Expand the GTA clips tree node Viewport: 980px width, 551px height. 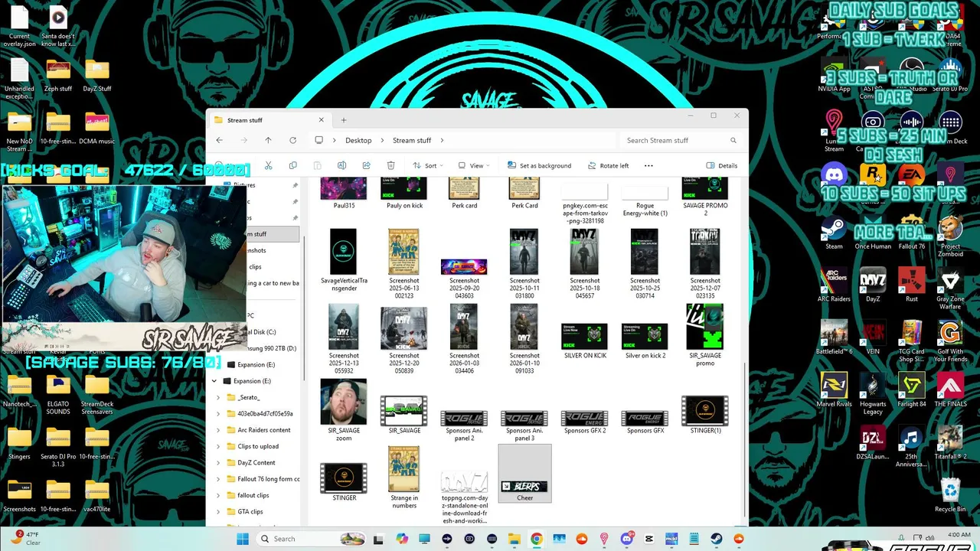tap(218, 511)
